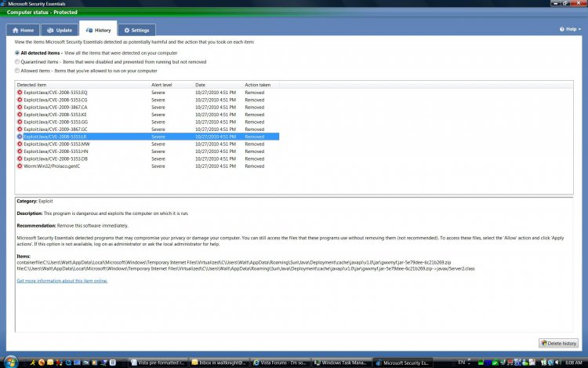Switch to 'Inbox in waltknight' taskbar window
Image resolution: width=588 pixels, height=368 pixels.
click(219, 363)
